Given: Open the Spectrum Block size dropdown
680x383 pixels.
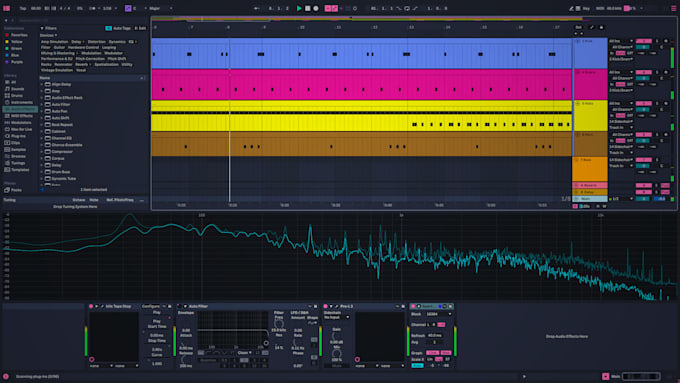Looking at the screenshot, I should 438,314.
